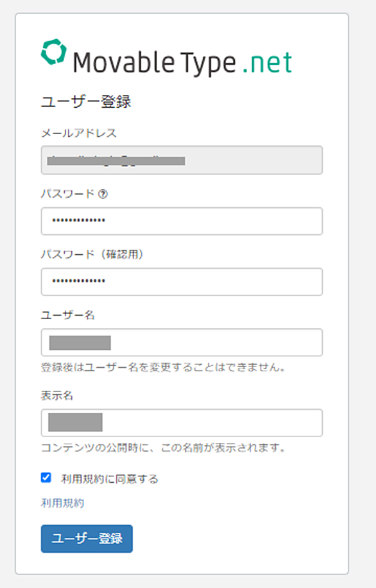Click the Movable Type green hexagon logo icon
The height and width of the screenshot is (588, 376).
[54, 52]
